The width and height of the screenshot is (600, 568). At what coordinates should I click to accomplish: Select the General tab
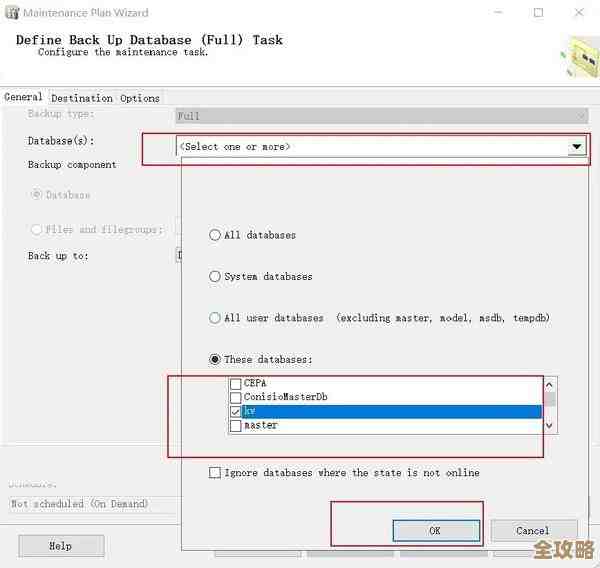pyautogui.click(x=23, y=97)
